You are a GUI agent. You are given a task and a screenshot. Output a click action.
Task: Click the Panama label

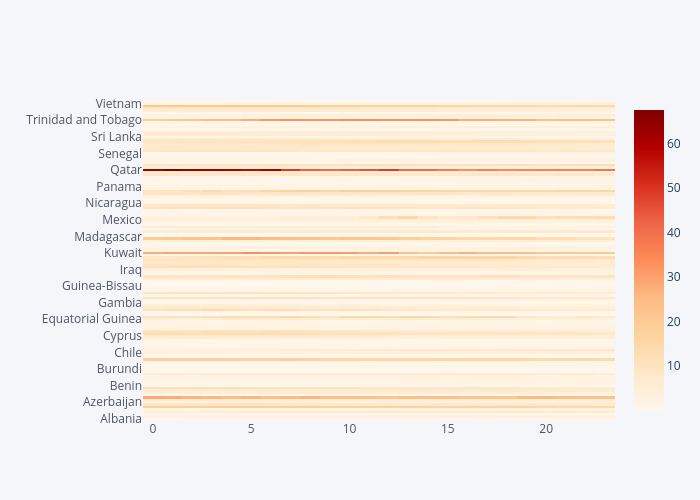coord(118,187)
